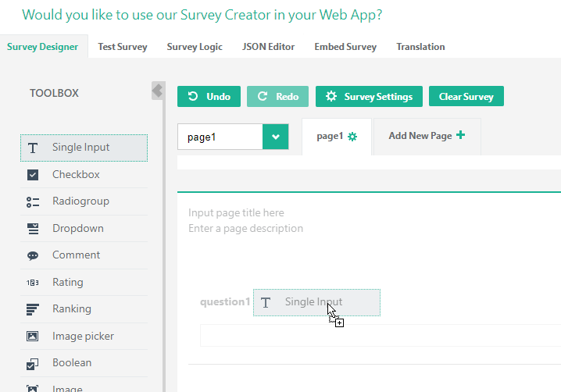Collapse the Toolbox panel arrow
Image resolution: width=561 pixels, height=392 pixels.
(x=157, y=91)
